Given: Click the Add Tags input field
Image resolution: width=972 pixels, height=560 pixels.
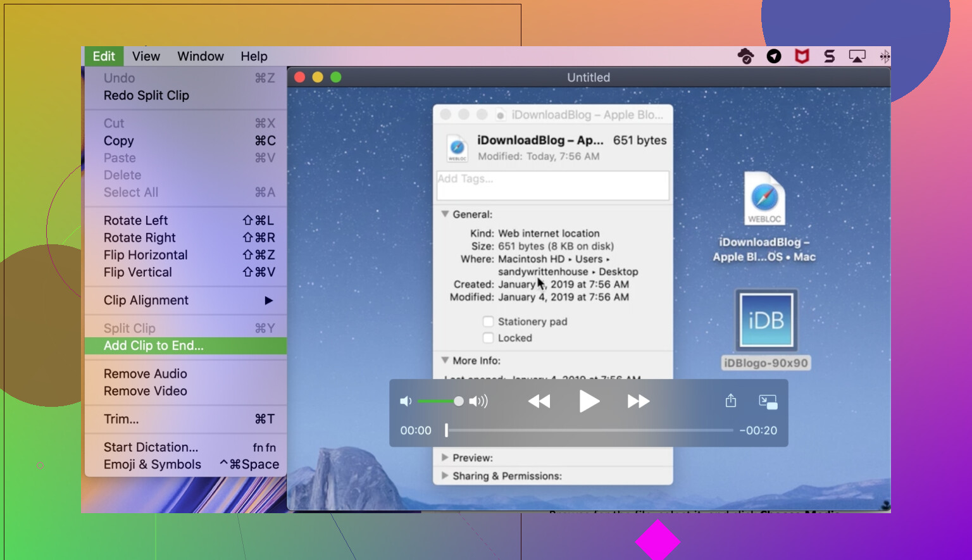Looking at the screenshot, I should [552, 185].
